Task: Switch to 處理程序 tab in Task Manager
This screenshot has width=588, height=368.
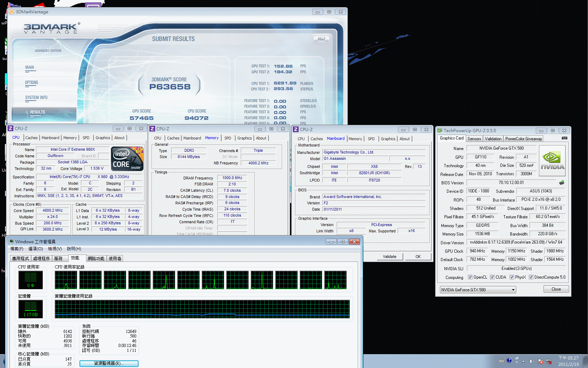Action: tap(42, 259)
